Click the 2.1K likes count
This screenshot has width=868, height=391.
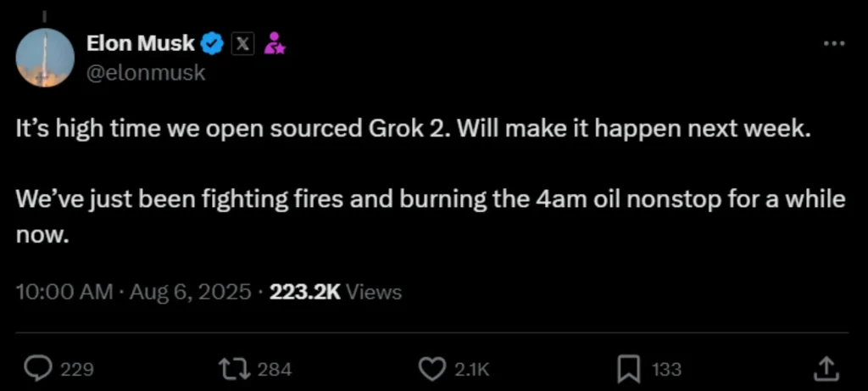pyautogui.click(x=473, y=369)
